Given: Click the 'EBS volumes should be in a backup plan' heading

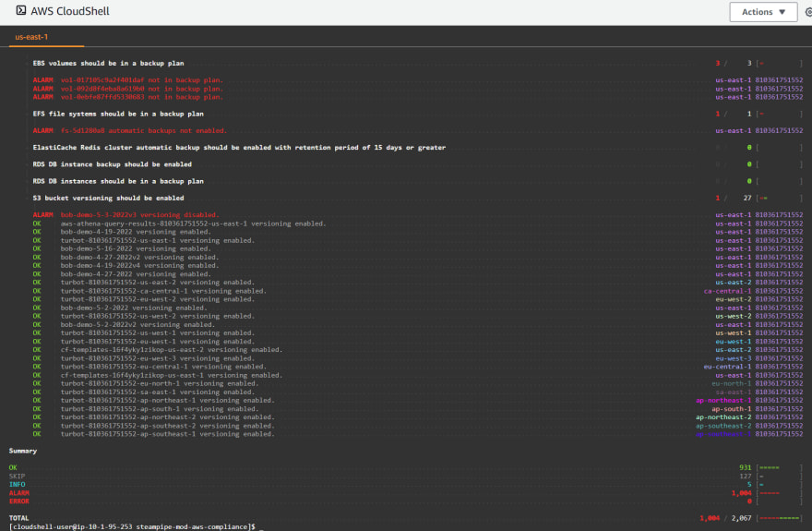Looking at the screenshot, I should [108, 63].
